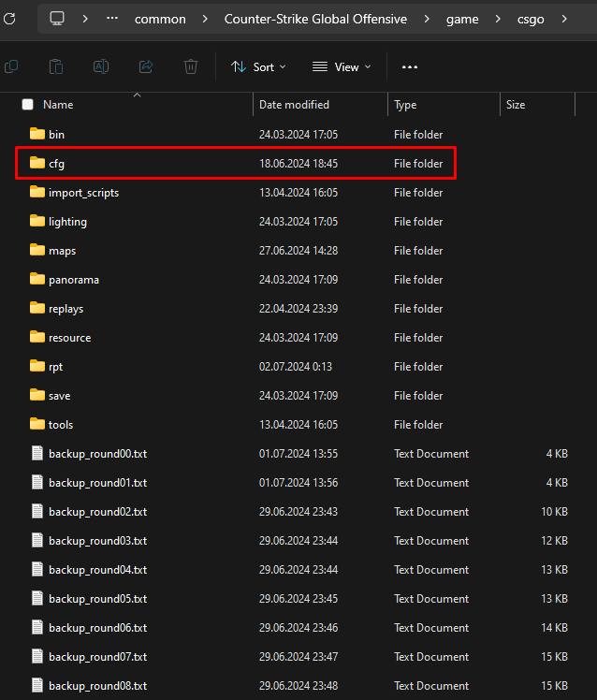Screen dimensions: 597x700
Task: Click the 12 KB size value
Action: pos(554,541)
